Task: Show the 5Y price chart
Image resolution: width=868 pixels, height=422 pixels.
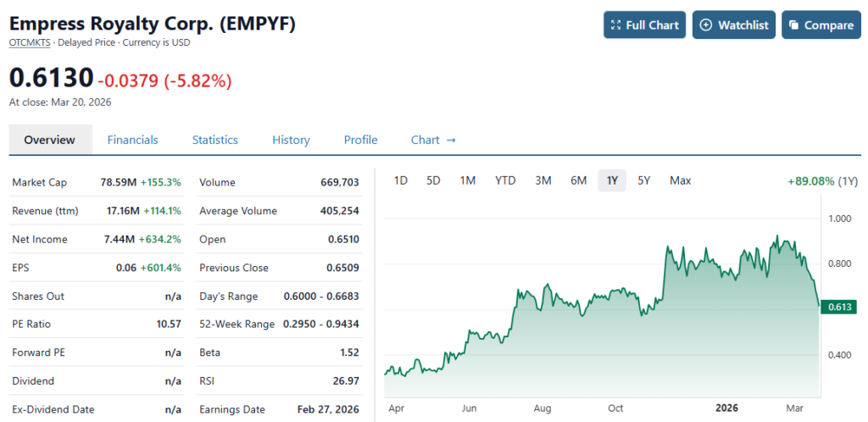Action: click(x=644, y=180)
